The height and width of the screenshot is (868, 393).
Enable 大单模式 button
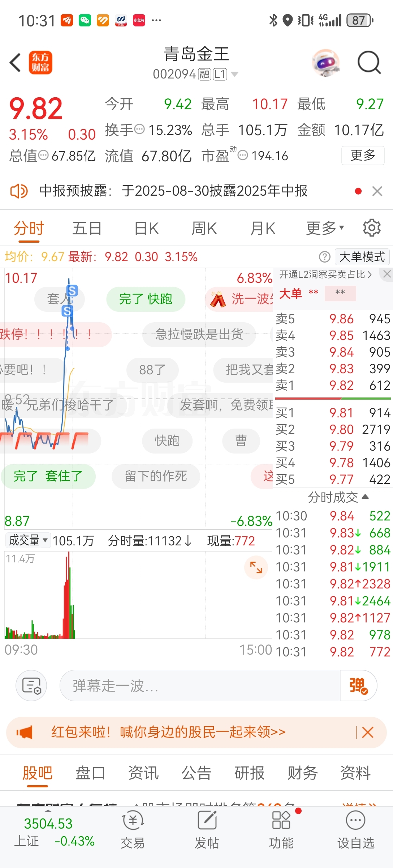(x=362, y=257)
